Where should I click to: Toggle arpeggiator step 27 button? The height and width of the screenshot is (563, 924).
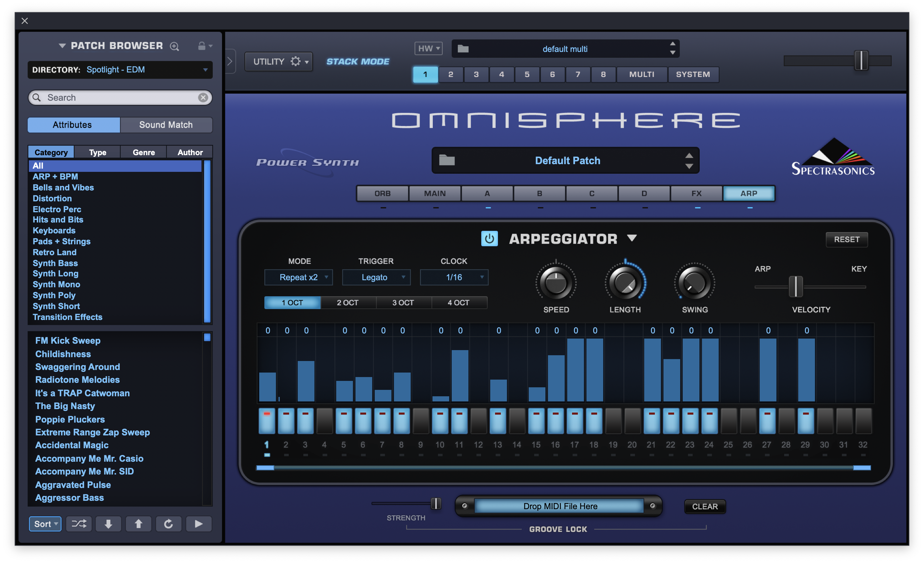[x=767, y=421]
